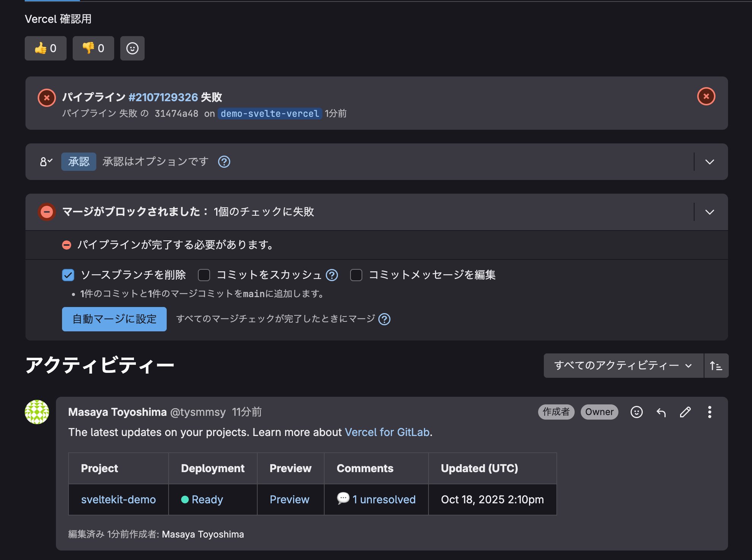Open the すべてのアクティビティー filter dropdown
The width and height of the screenshot is (752, 560).
[x=623, y=366]
